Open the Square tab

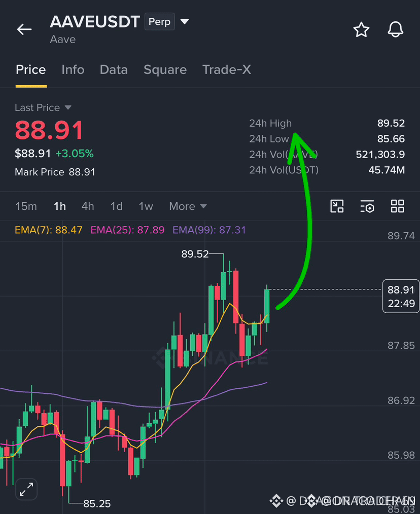(165, 70)
